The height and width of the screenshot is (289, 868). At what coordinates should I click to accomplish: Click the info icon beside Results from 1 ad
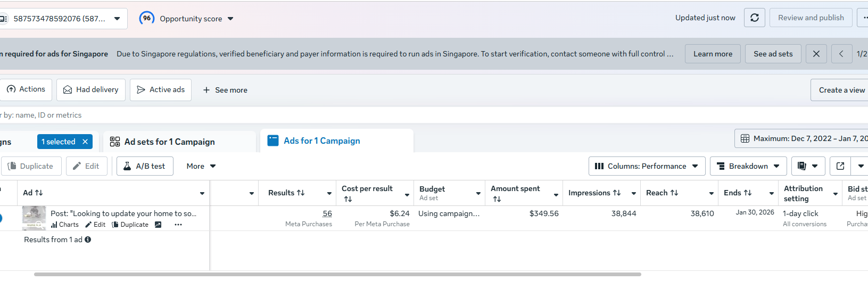point(88,240)
